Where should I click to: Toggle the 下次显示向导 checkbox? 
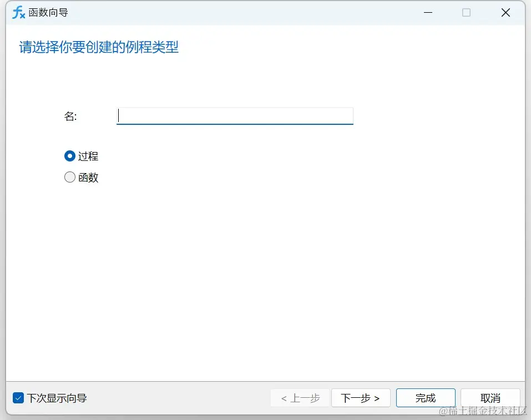(x=18, y=398)
